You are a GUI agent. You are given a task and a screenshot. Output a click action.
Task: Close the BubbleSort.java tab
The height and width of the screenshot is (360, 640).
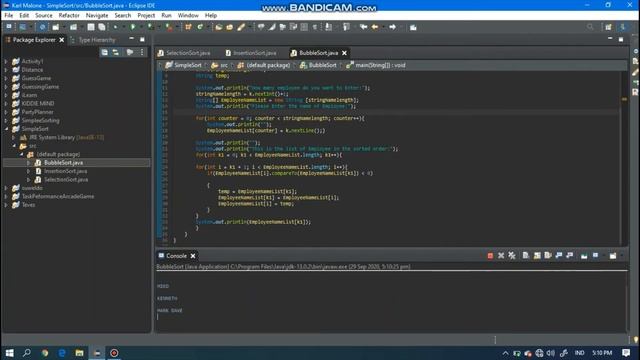(x=344, y=53)
